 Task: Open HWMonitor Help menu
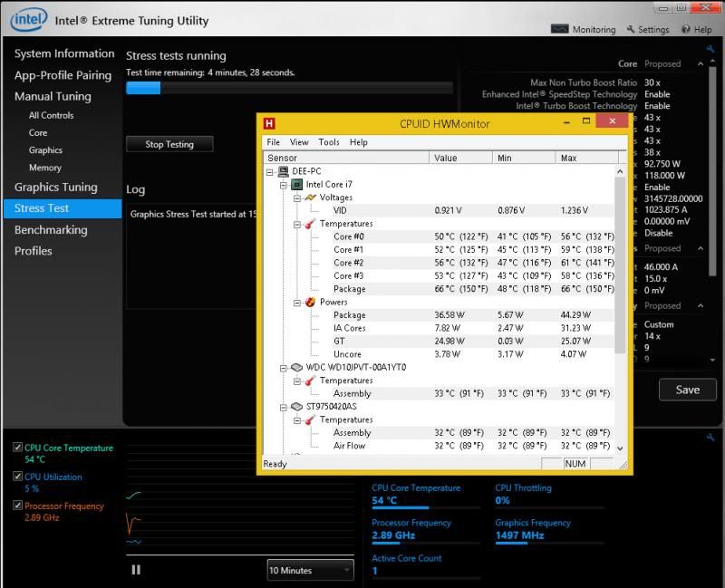coord(358,142)
